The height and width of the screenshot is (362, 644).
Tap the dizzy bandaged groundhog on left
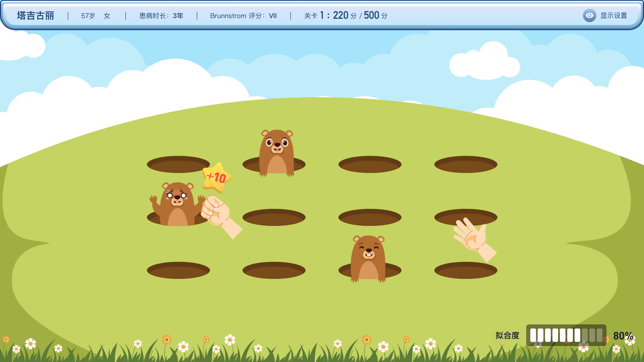click(177, 204)
